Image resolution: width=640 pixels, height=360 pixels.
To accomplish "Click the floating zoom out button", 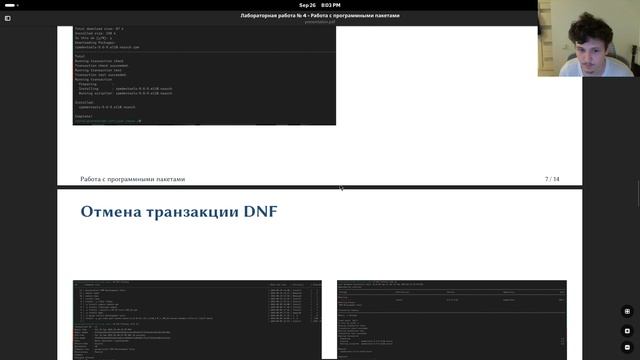I will 627,347.
